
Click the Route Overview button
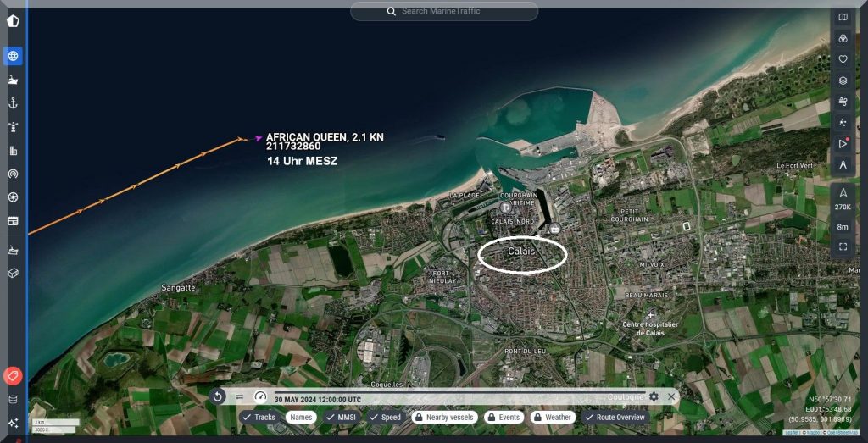pos(615,417)
